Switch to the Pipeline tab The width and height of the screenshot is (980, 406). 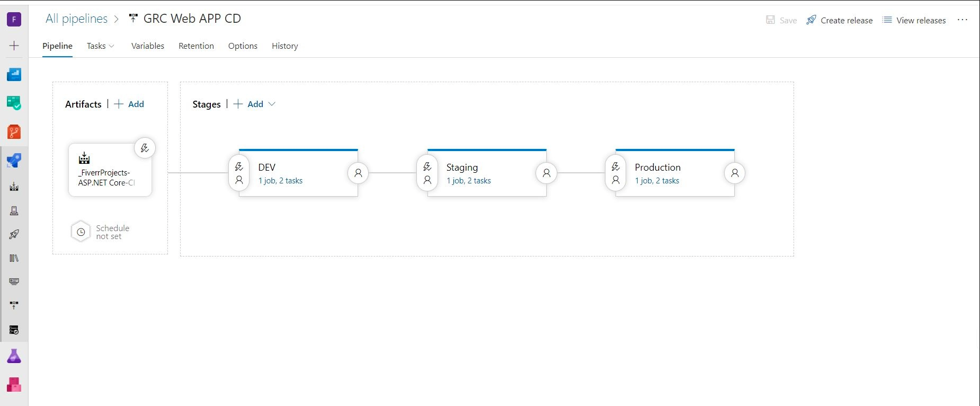point(57,46)
